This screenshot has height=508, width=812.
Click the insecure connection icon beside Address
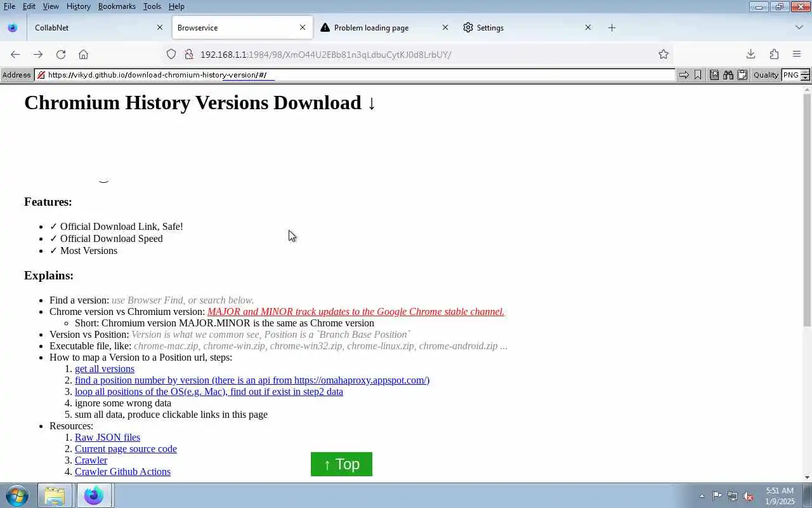coord(41,75)
